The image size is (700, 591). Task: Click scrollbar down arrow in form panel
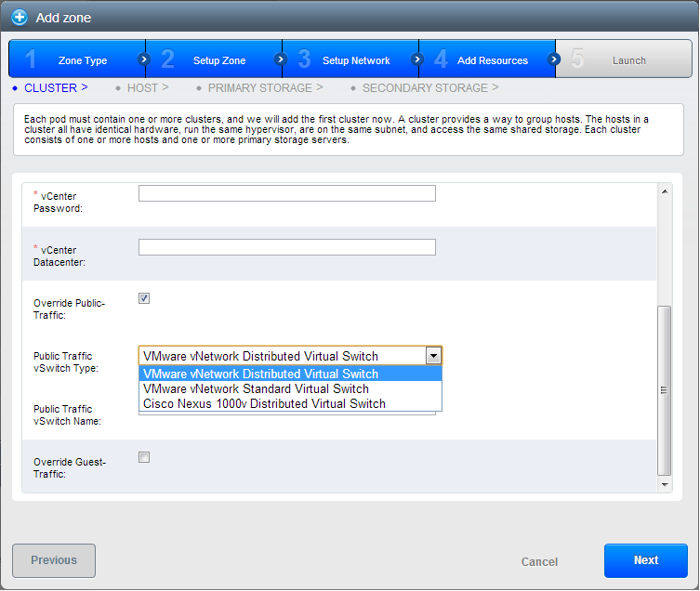664,484
